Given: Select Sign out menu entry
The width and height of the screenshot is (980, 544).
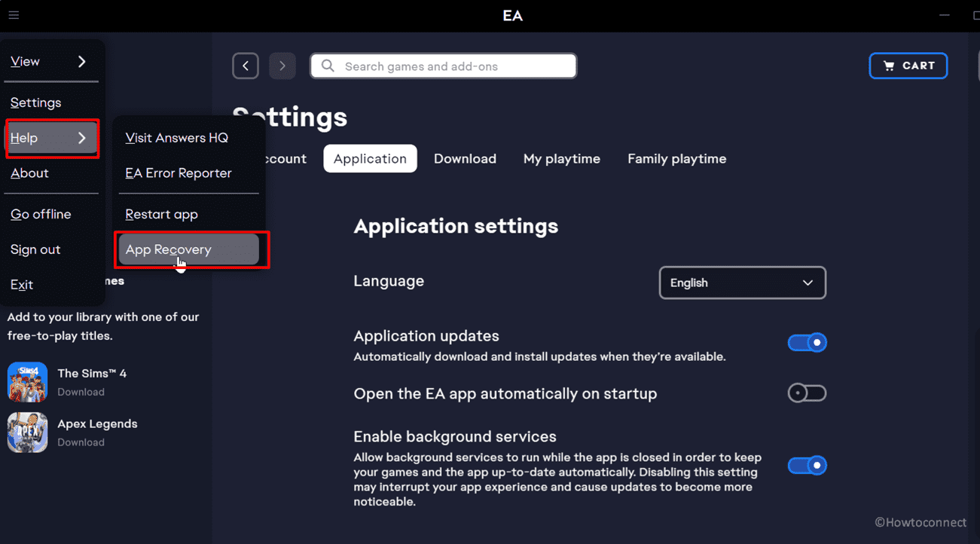Looking at the screenshot, I should (35, 249).
